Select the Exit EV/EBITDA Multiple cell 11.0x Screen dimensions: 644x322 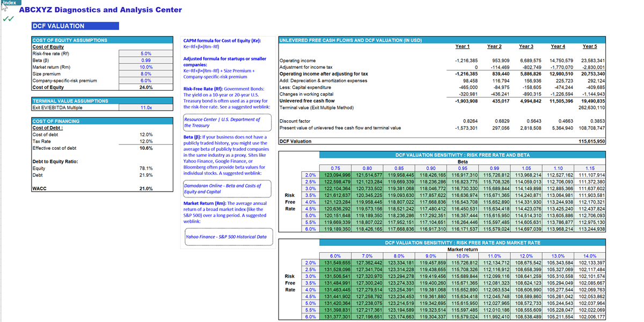tap(146, 107)
